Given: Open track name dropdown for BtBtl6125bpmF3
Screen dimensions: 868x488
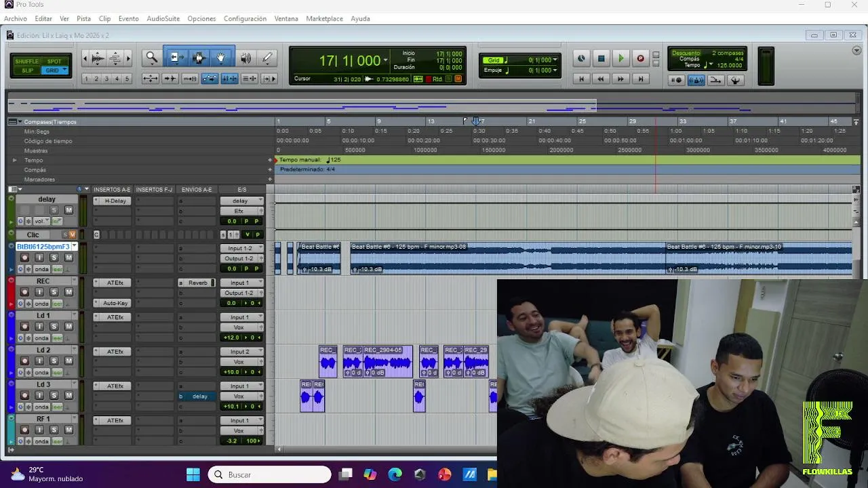Looking at the screenshot, I should click(75, 247).
